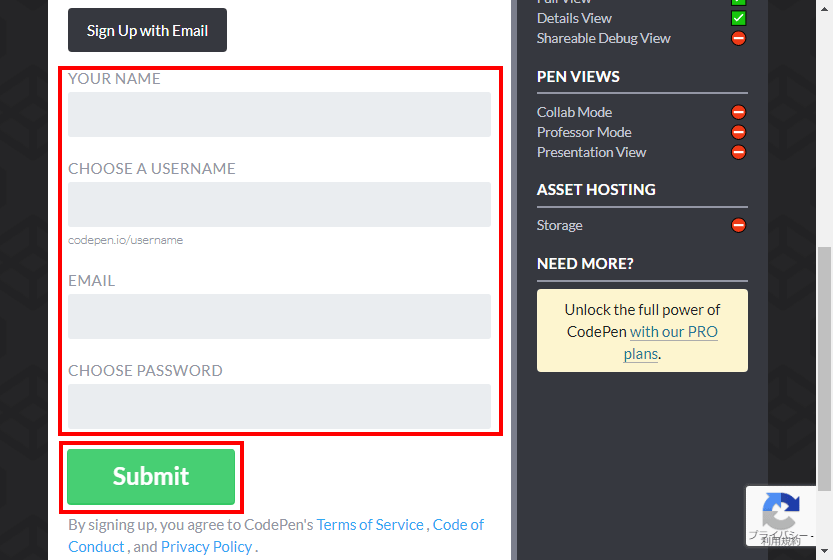Image resolution: width=833 pixels, height=560 pixels.
Task: Click the red icon beside Presentation View
Action: point(738,152)
